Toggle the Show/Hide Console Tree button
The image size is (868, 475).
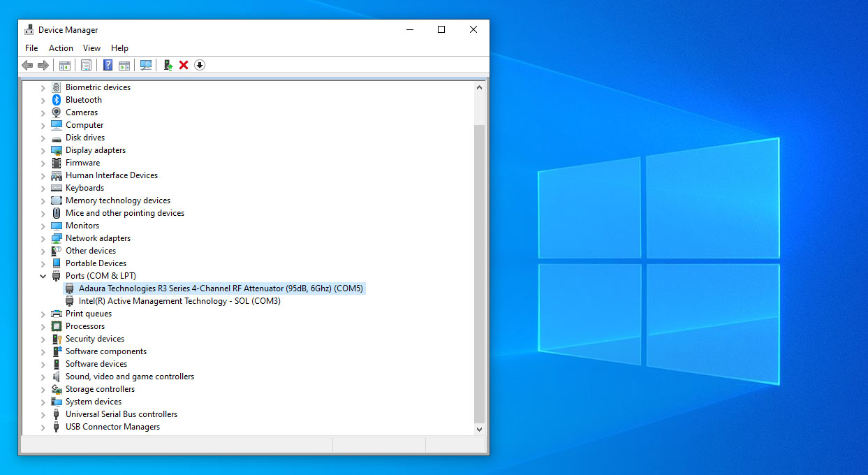65,65
